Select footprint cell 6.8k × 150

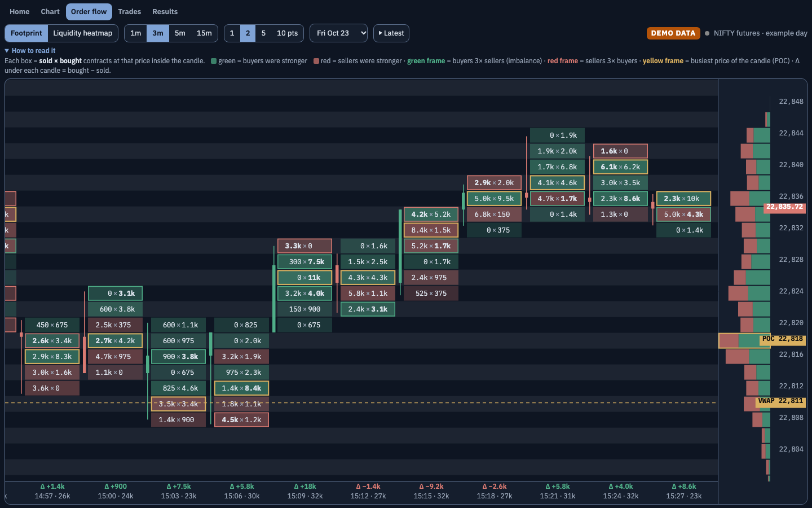click(494, 214)
